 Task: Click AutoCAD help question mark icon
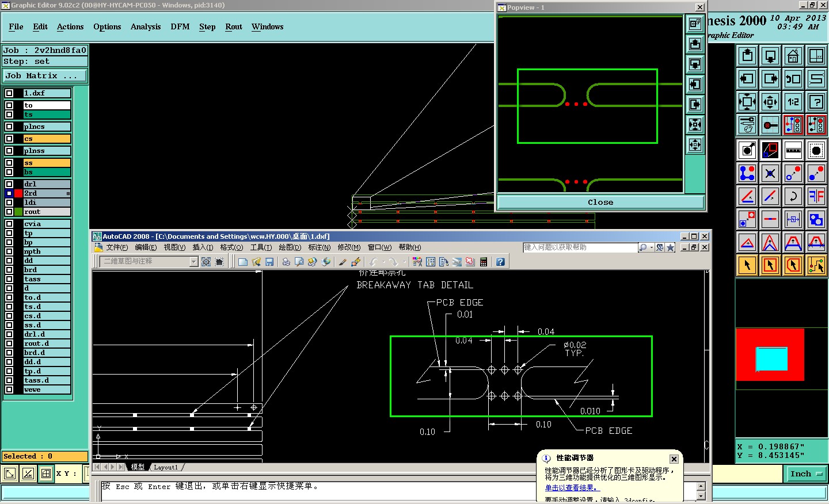pyautogui.click(x=500, y=262)
